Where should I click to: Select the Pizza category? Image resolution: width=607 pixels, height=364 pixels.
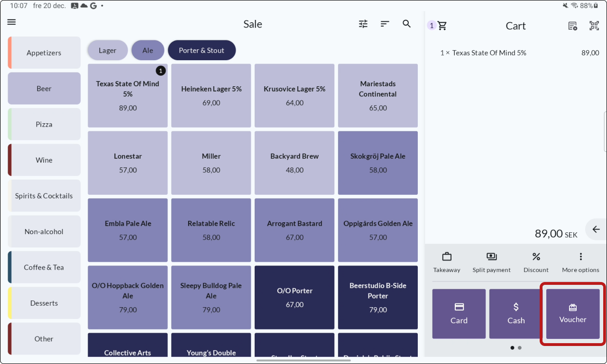coord(44,124)
